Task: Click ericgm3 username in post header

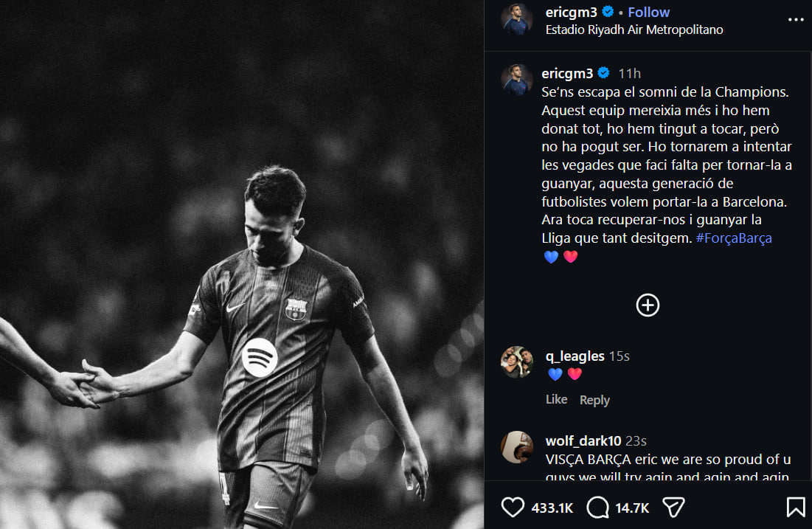Action: click(571, 12)
